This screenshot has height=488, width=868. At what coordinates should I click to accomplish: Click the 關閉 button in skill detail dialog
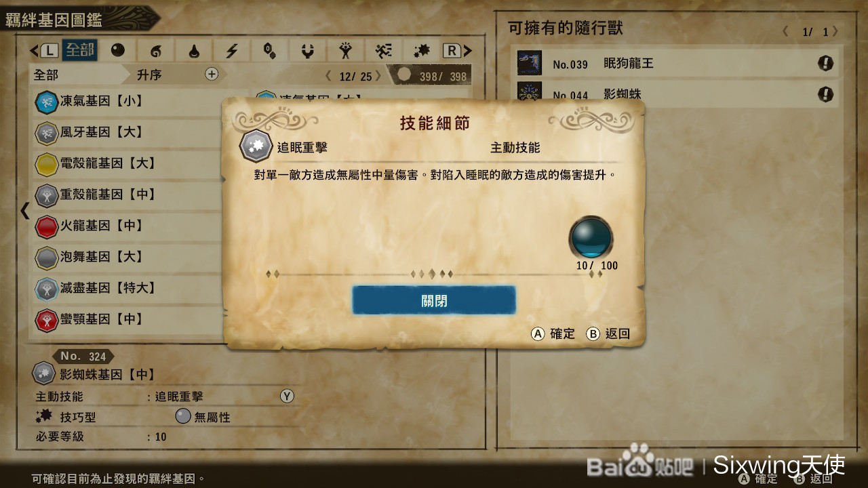click(434, 300)
